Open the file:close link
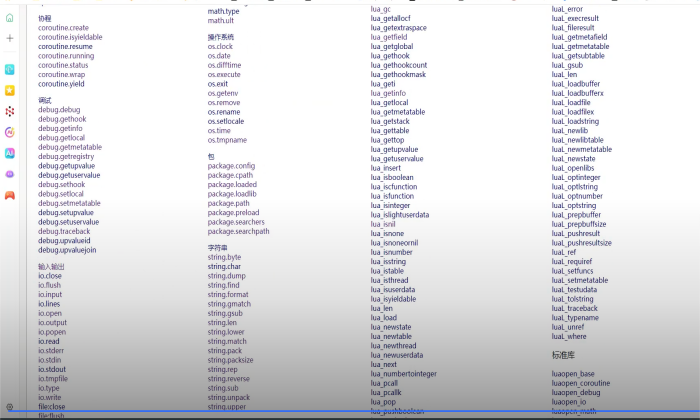The height and width of the screenshot is (420, 700). coord(51,407)
